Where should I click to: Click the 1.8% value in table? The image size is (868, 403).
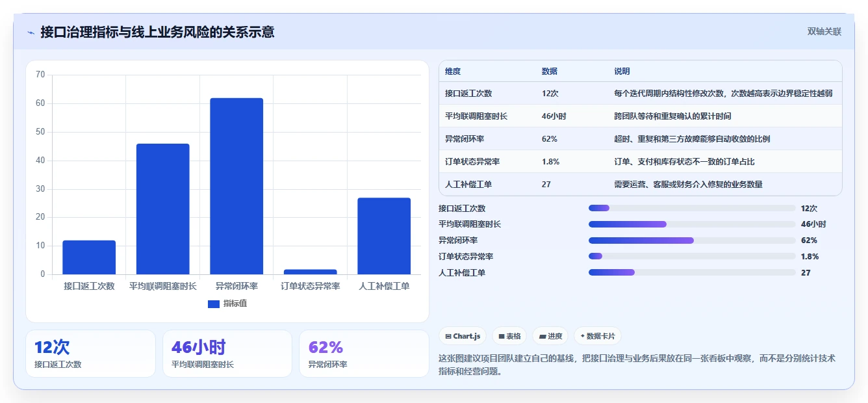550,162
